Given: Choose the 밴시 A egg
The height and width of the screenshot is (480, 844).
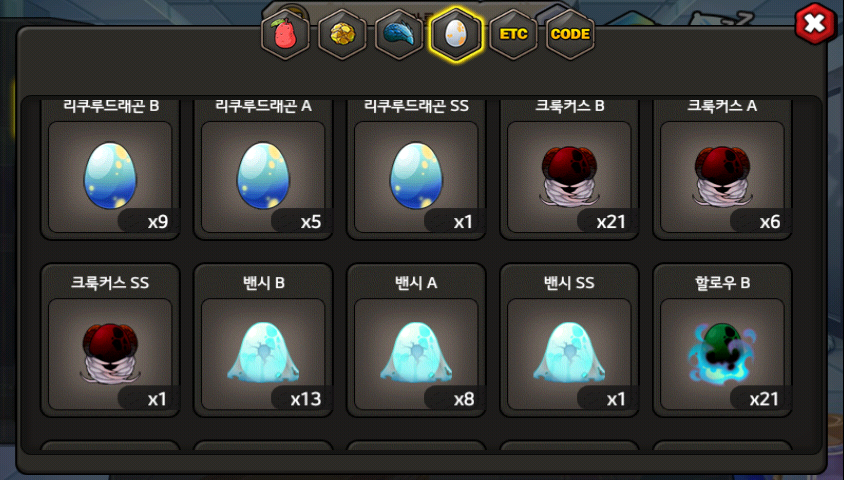Looking at the screenshot, I should [x=416, y=354].
